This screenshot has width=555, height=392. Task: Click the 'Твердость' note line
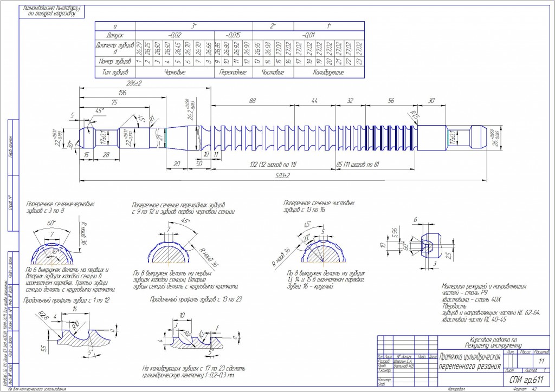point(454,306)
